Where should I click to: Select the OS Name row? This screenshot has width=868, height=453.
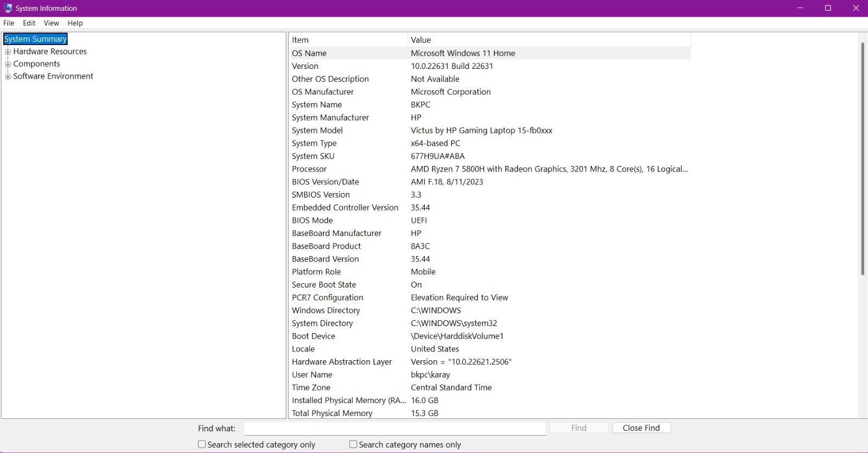pyautogui.click(x=489, y=53)
